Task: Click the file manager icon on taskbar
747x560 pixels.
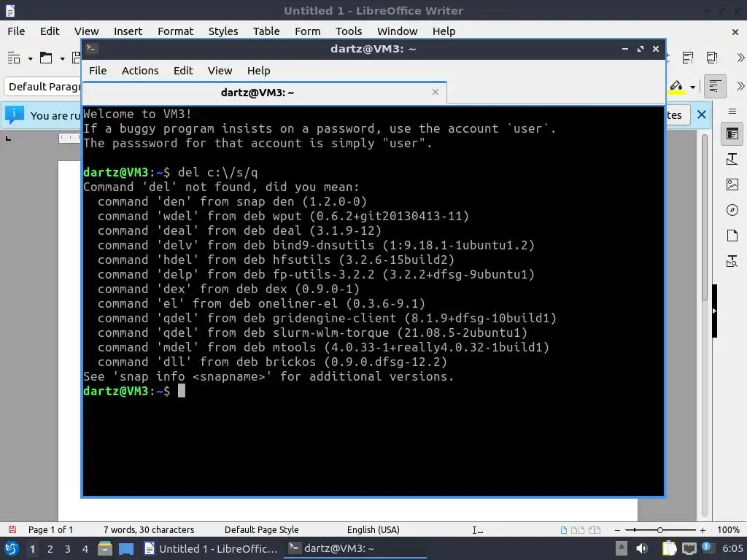Action: point(105,548)
